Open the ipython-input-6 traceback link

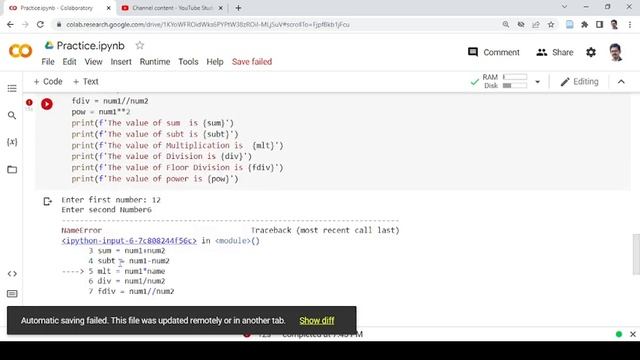[x=129, y=240]
